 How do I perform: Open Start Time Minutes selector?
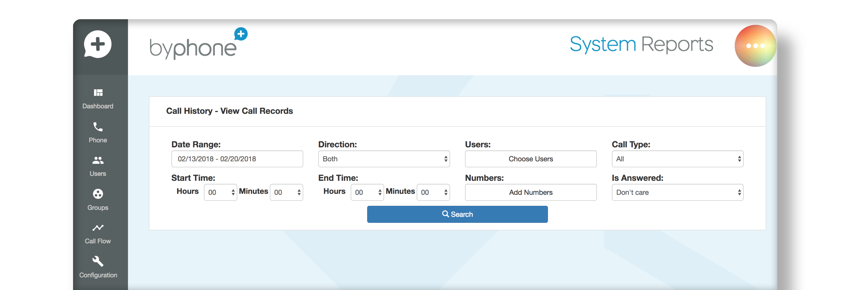286,192
